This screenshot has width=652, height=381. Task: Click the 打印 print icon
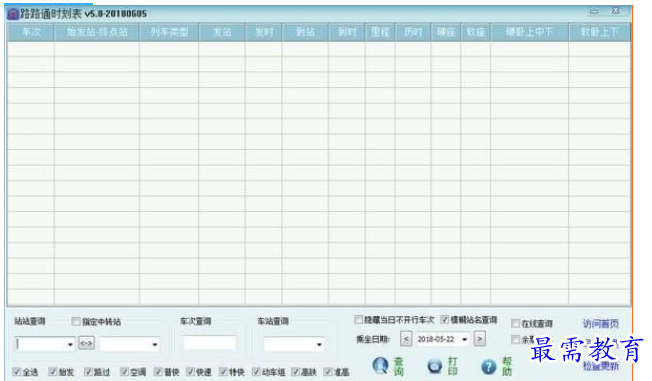435,366
